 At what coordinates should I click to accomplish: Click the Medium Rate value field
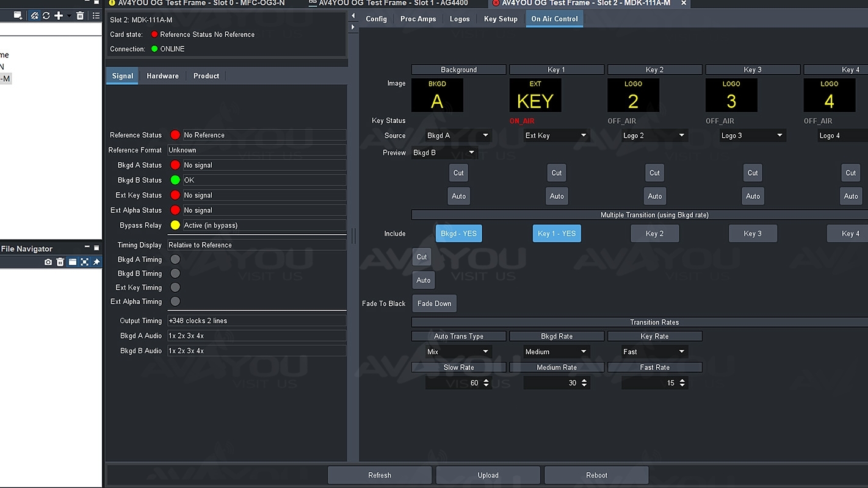551,383
